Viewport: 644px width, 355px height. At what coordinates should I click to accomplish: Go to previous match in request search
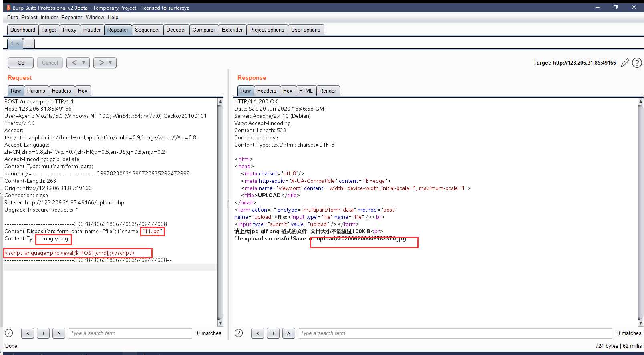[x=27, y=333]
